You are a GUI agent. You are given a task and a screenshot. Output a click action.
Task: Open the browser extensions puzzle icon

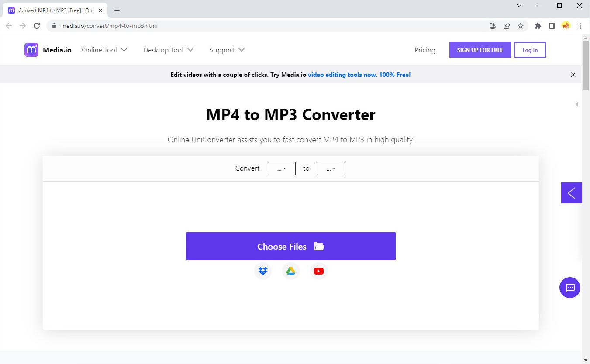pos(538,26)
